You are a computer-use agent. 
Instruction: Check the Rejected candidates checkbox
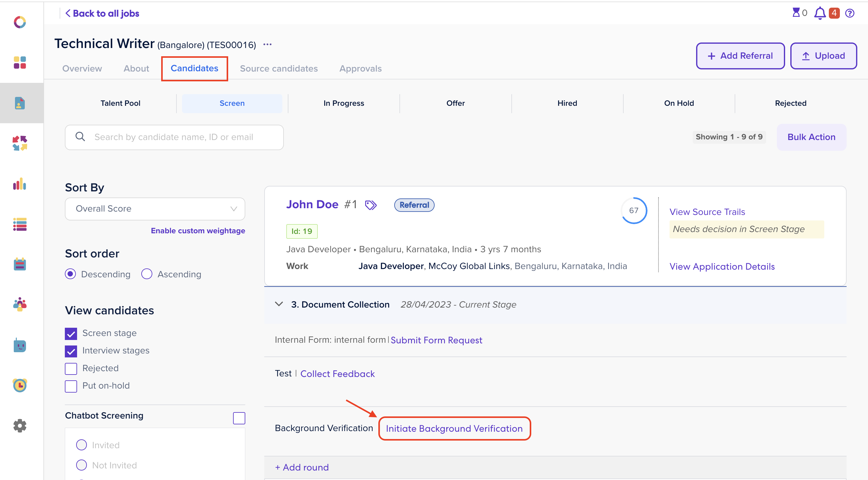click(71, 369)
